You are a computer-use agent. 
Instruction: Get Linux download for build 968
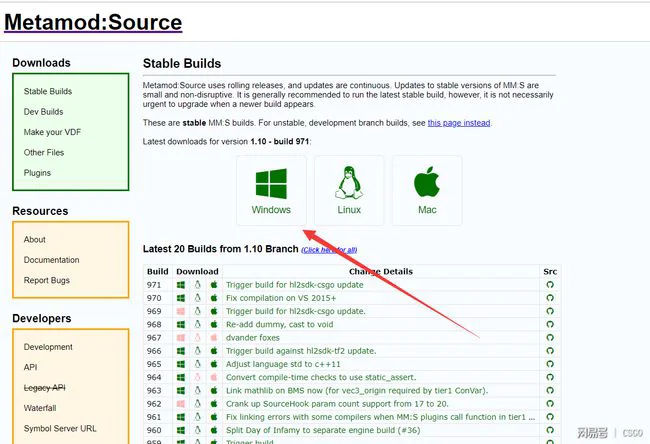197,325
